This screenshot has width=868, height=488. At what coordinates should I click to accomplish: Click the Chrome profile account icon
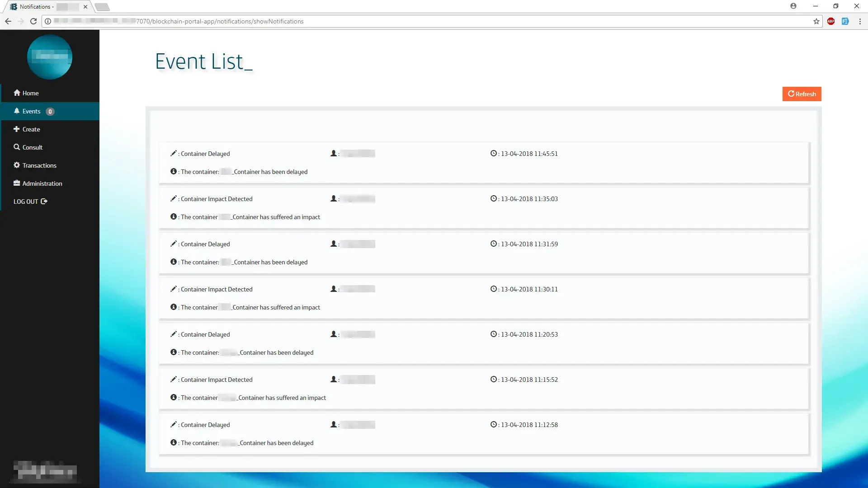click(793, 6)
